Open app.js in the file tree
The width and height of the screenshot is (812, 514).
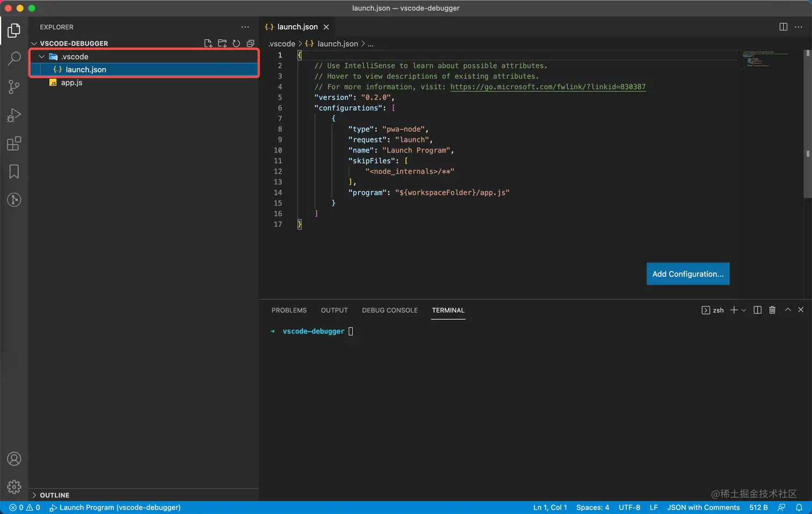click(x=144, y=83)
